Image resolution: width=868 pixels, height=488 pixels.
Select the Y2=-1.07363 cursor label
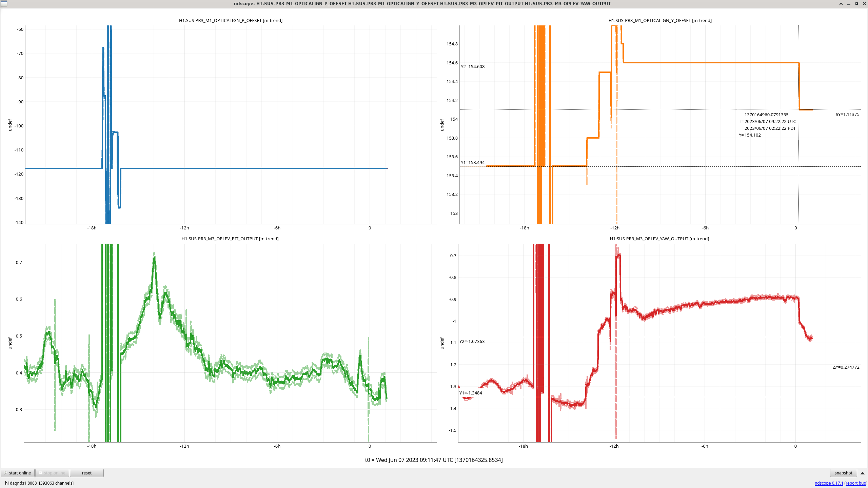coord(472,341)
